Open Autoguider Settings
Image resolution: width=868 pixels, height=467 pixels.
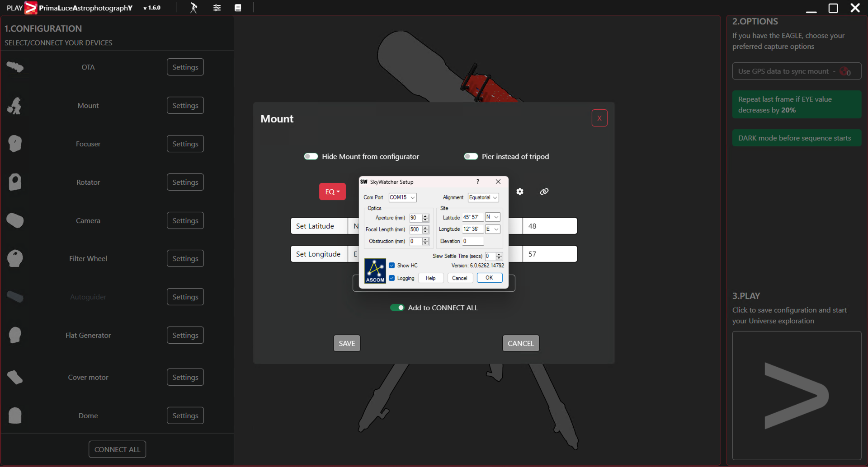(185, 297)
